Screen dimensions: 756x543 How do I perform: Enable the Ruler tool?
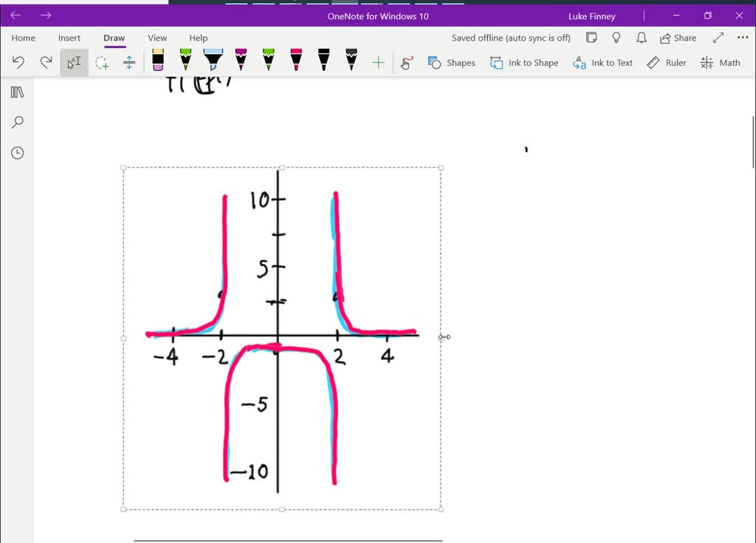tap(666, 63)
